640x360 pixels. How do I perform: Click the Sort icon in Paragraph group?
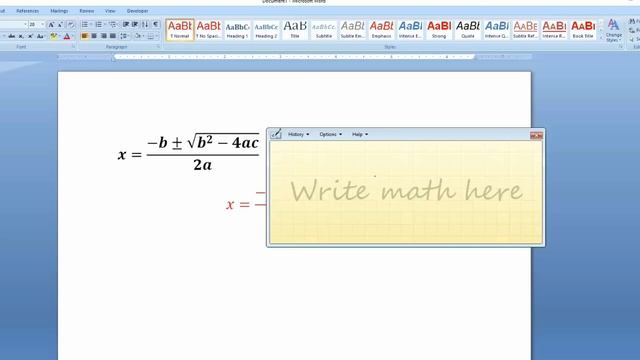(x=145, y=24)
